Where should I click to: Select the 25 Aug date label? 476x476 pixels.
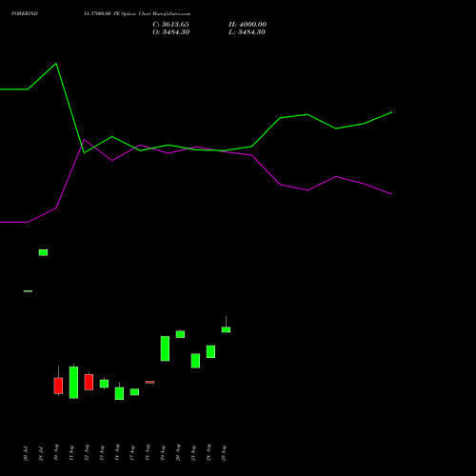coord(224,453)
